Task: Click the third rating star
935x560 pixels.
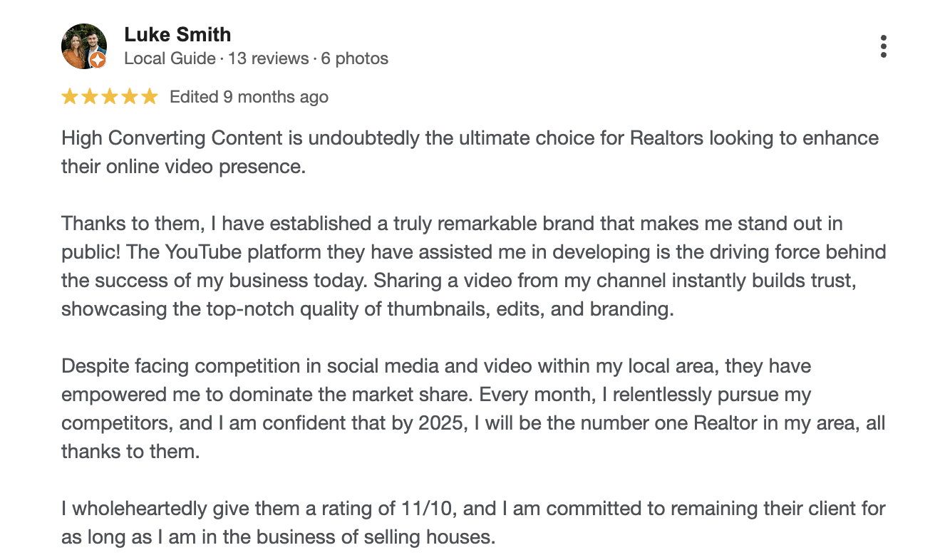Action: tap(110, 97)
